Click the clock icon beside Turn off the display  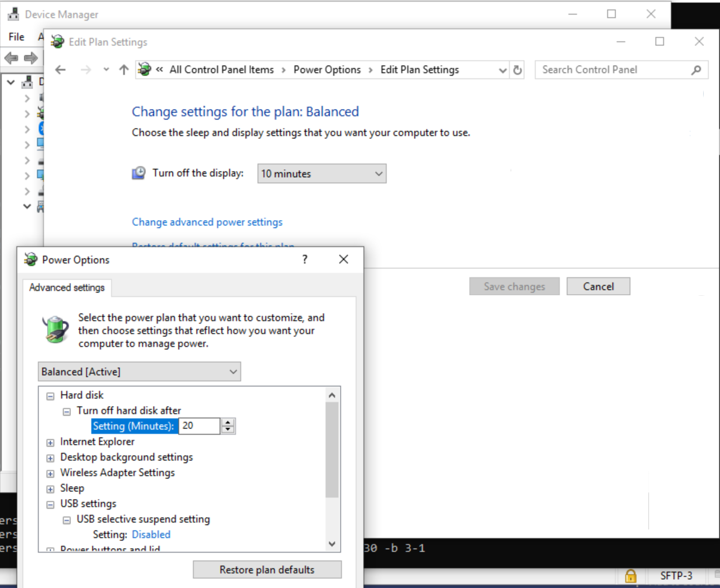pyautogui.click(x=139, y=173)
